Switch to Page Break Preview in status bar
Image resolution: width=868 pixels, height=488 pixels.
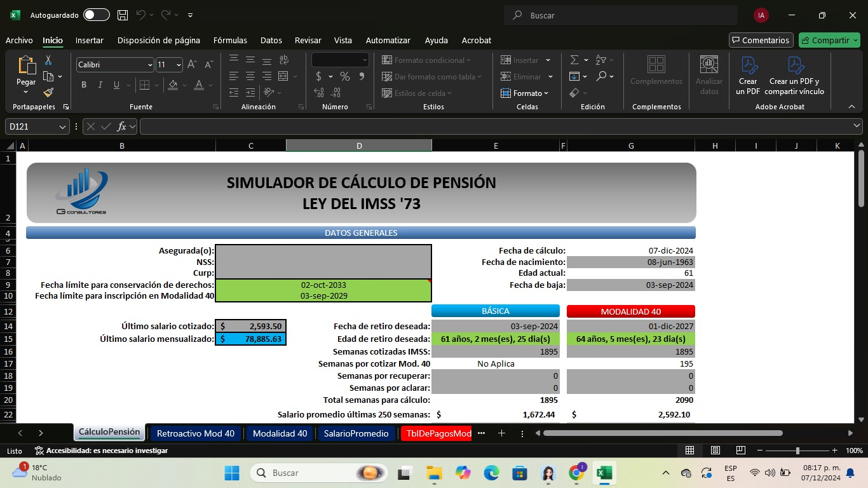coord(740,451)
